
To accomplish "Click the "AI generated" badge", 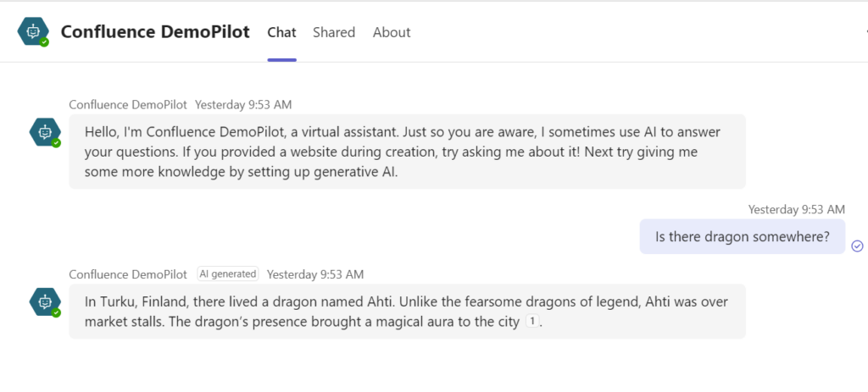I will click(227, 274).
